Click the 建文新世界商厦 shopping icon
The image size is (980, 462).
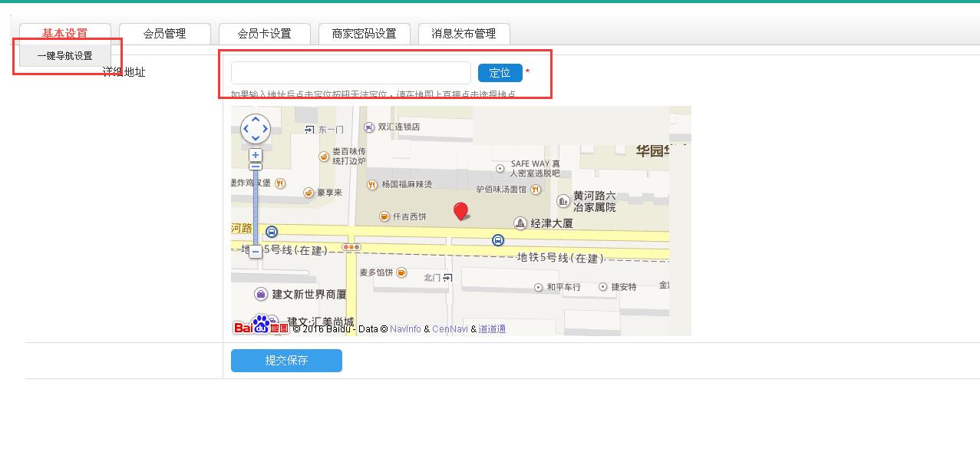click(x=261, y=294)
